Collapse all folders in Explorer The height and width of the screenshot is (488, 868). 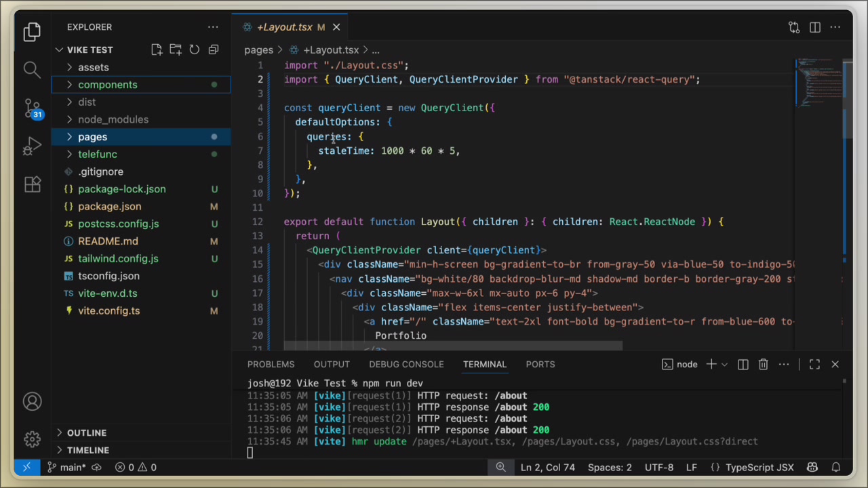tap(213, 49)
